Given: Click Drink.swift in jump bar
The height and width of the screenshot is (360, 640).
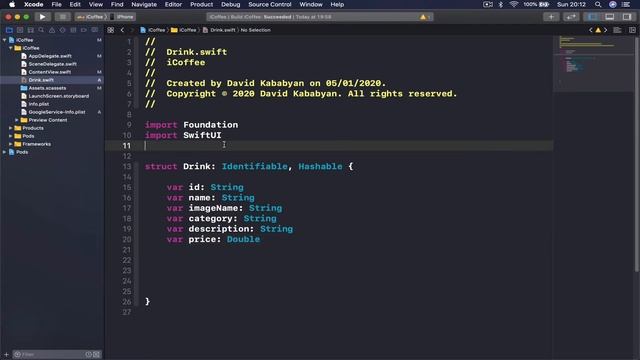Looking at the screenshot, I should (219, 30).
